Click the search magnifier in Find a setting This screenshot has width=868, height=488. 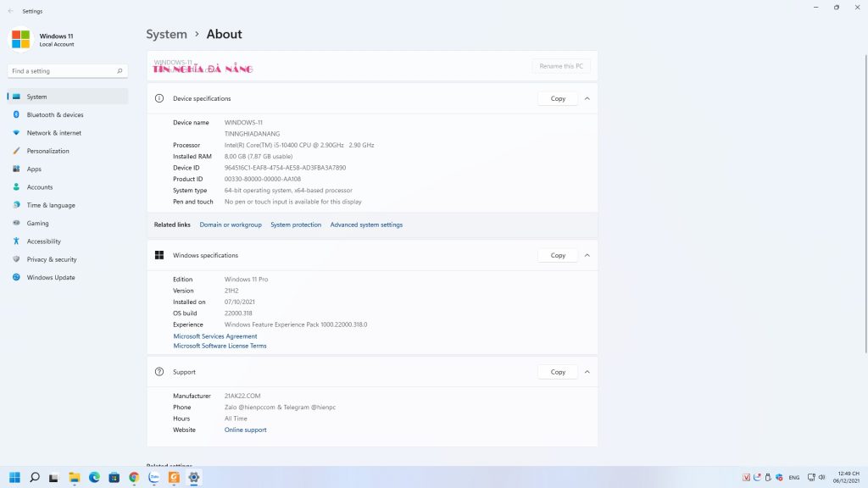click(x=120, y=71)
